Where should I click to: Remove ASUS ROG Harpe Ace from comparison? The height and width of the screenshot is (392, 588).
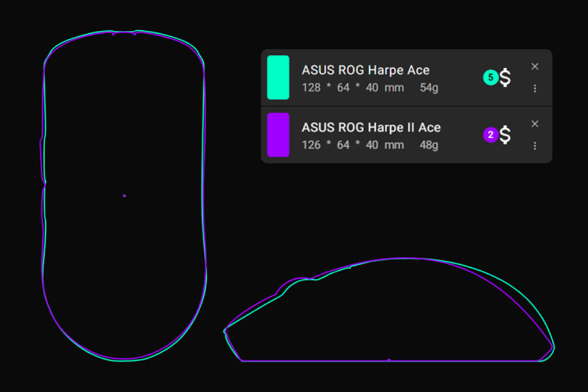[535, 66]
